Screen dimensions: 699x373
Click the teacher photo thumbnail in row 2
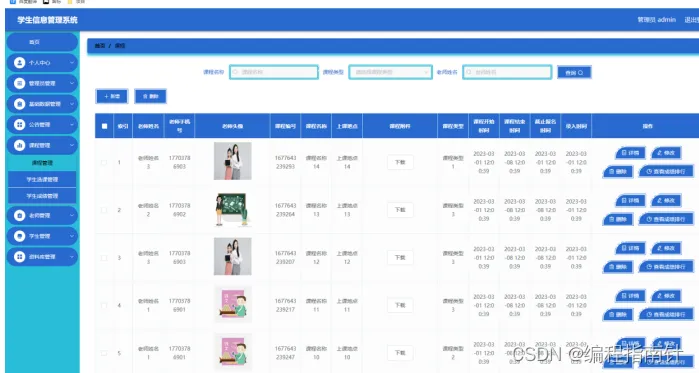tap(232, 209)
